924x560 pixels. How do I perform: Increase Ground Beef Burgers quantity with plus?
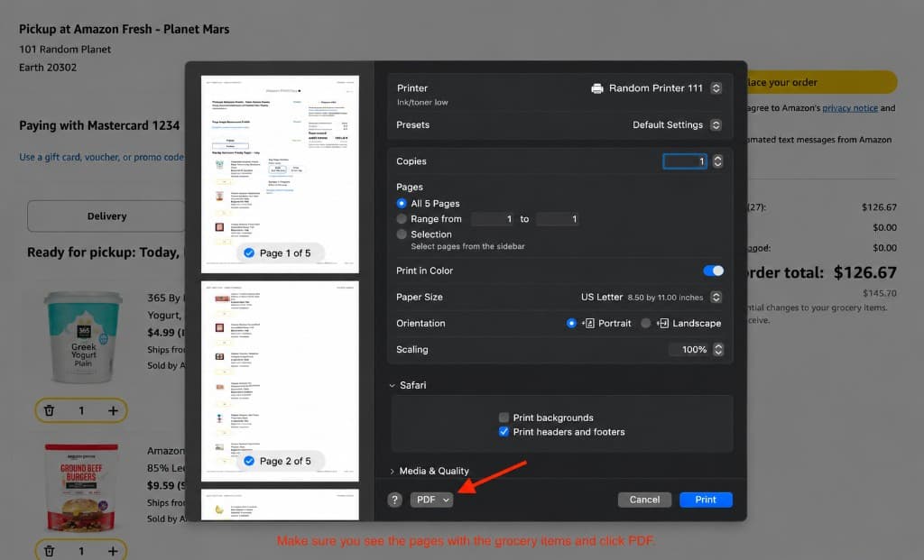(113, 551)
